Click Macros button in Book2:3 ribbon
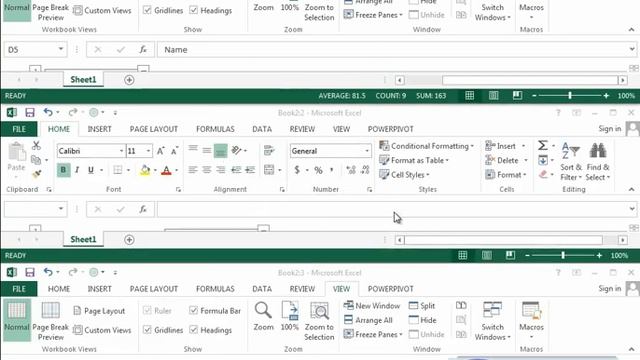 tap(531, 322)
